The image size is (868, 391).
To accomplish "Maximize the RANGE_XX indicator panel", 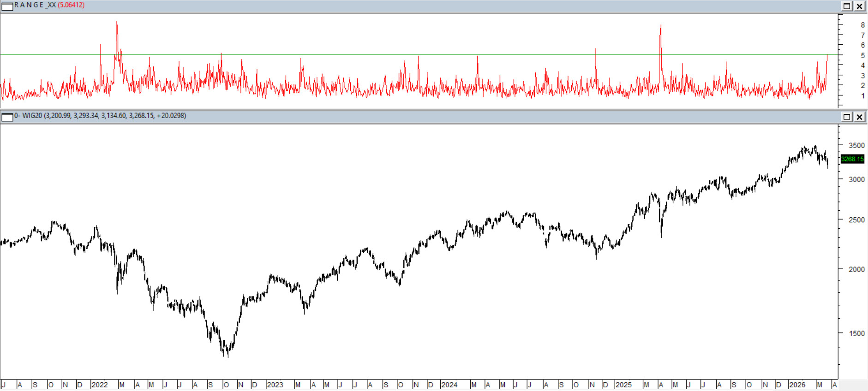I will point(847,6).
